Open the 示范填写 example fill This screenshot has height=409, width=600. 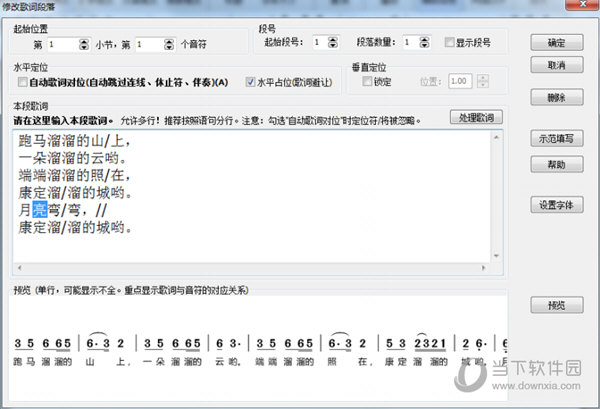(x=557, y=138)
